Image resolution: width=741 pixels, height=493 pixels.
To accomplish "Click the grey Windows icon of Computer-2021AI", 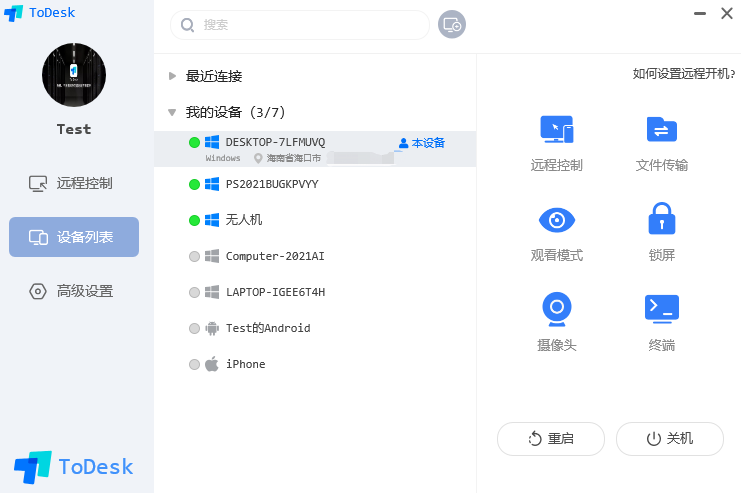I will (212, 256).
